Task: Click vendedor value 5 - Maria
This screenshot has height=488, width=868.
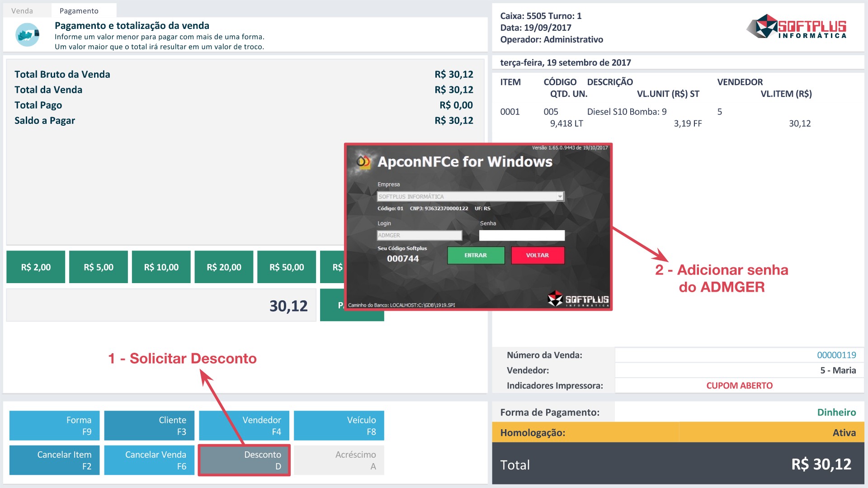Action: click(838, 370)
